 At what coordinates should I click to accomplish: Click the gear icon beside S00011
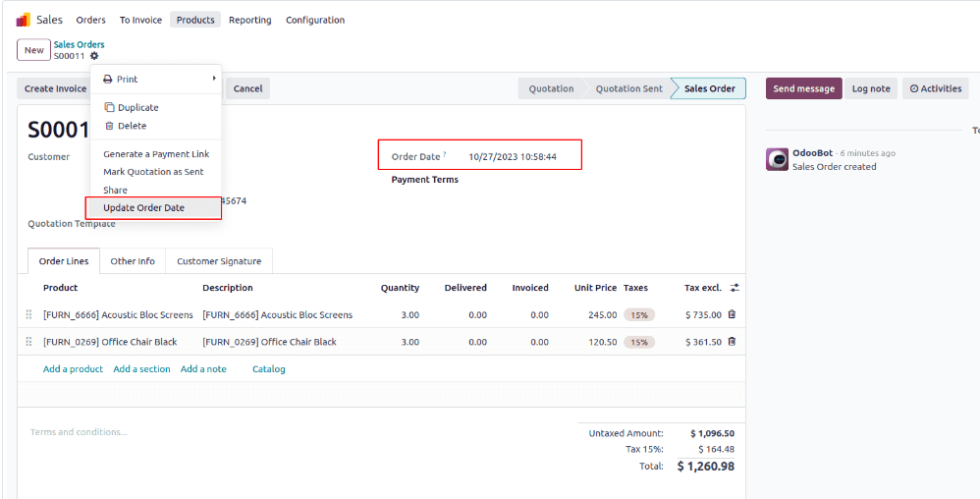click(94, 56)
